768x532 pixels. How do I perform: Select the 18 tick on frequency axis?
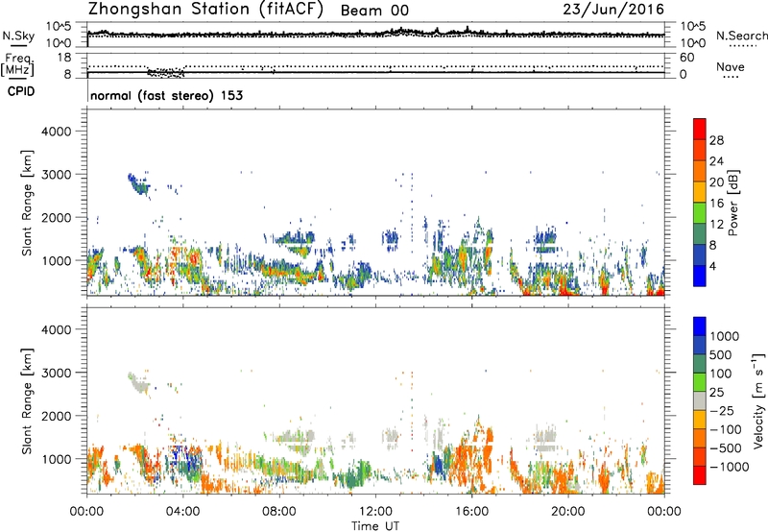point(64,58)
